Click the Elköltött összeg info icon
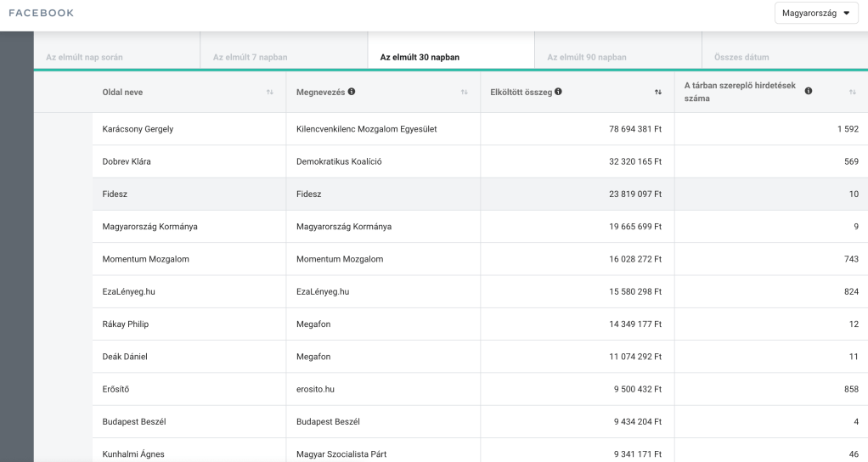 point(558,92)
